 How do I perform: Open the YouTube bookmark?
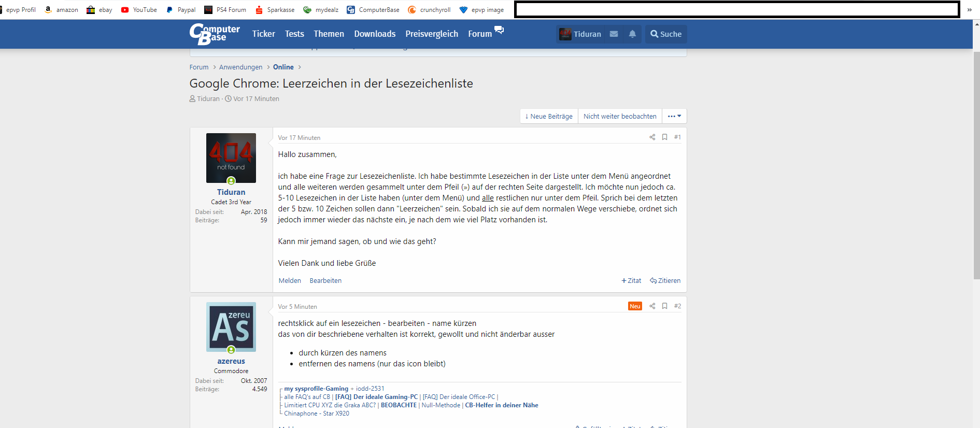point(139,10)
